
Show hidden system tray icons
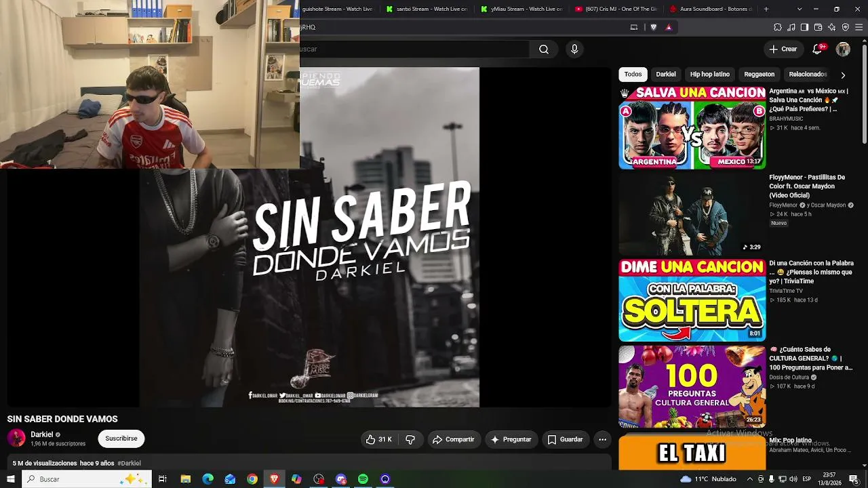[749, 479]
